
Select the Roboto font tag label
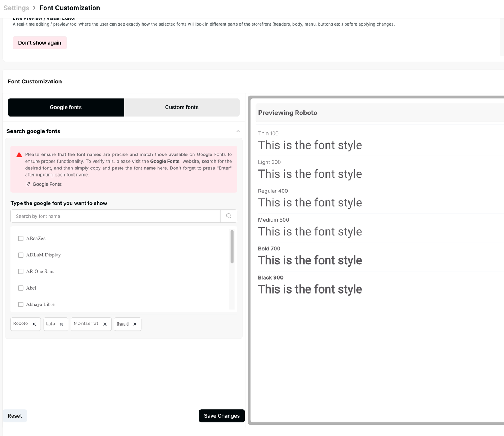coord(21,324)
